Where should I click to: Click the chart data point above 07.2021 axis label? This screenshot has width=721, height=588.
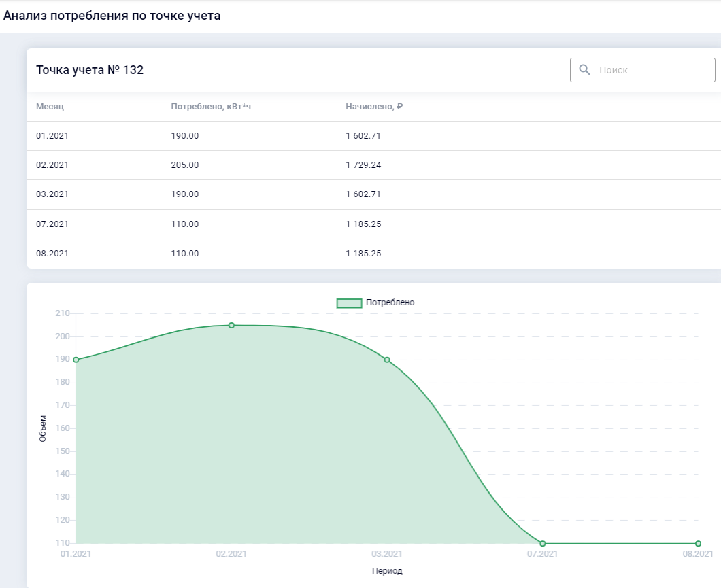[x=542, y=543]
